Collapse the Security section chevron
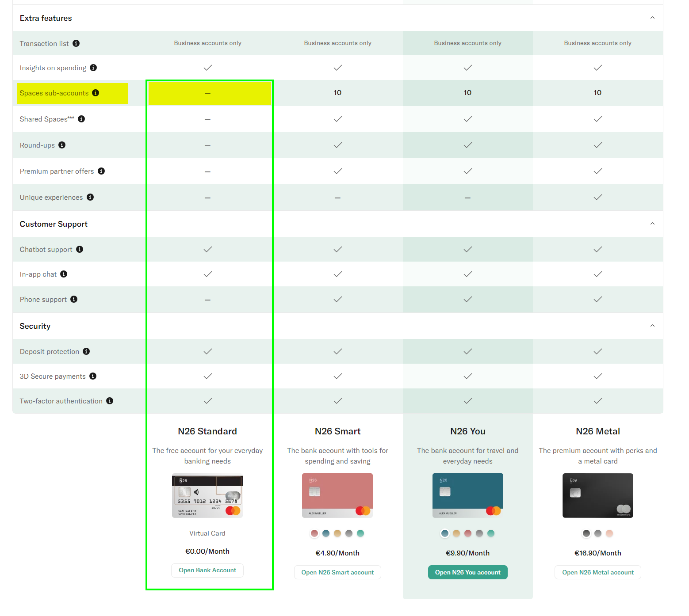The image size is (689, 616). coord(652,326)
